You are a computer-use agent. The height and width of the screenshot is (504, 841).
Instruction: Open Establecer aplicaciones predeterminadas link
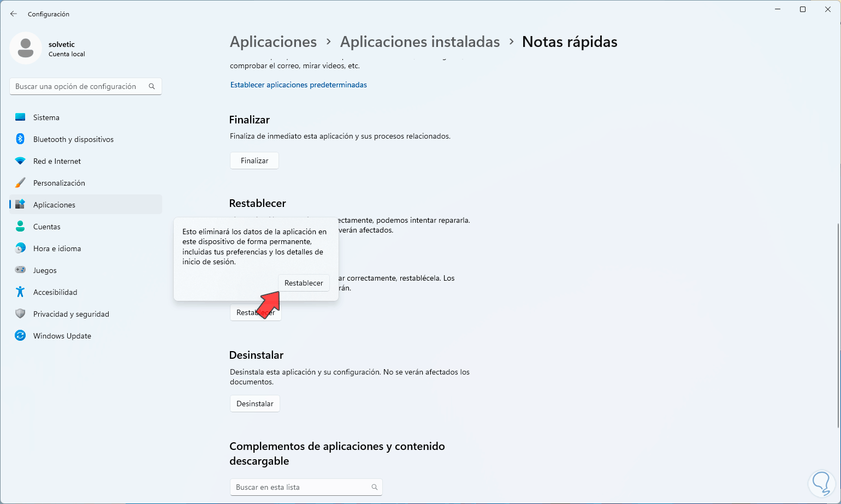point(299,85)
